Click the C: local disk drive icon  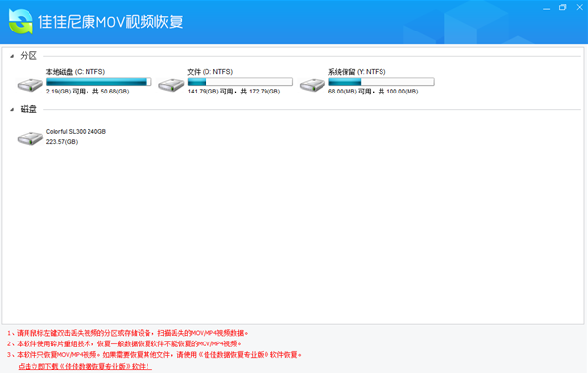tap(30, 85)
